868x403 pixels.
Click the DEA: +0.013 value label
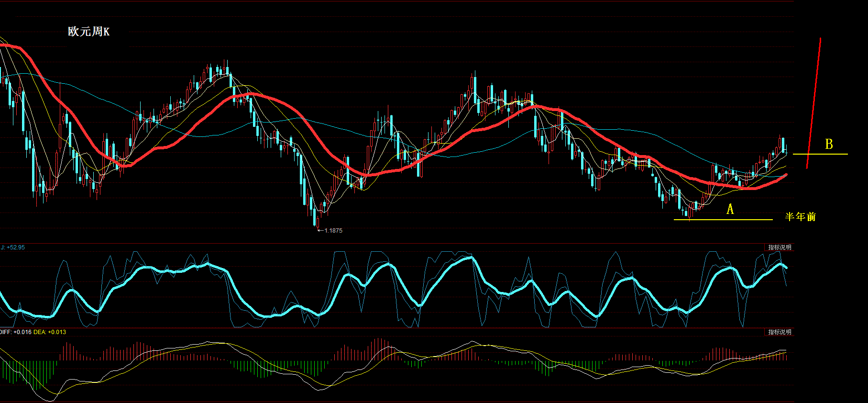[50, 332]
